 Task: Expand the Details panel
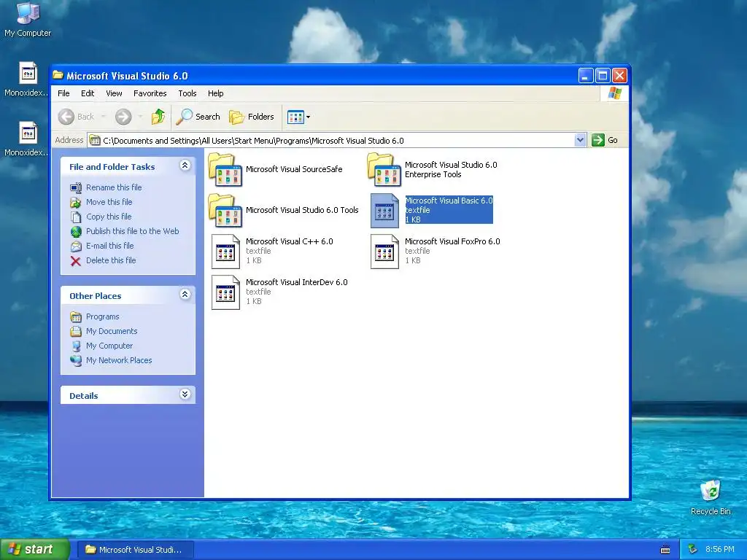185,394
